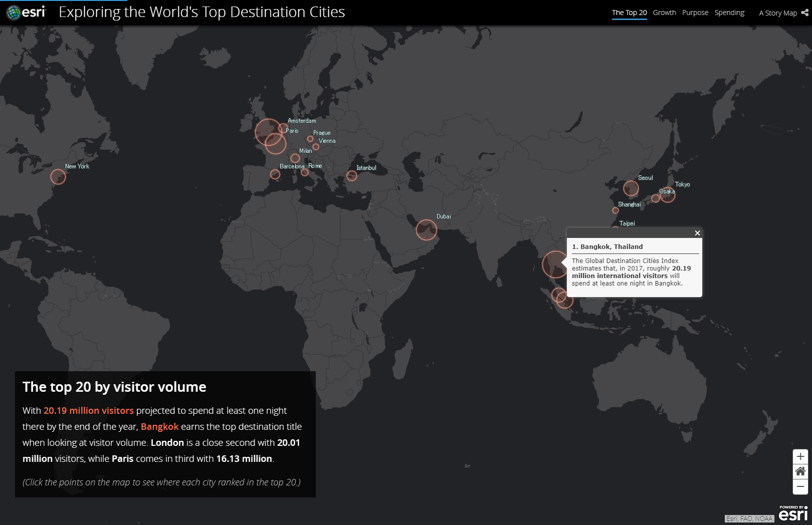The width and height of the screenshot is (812, 525).
Task: Select the Seoul city marker
Action: [631, 188]
